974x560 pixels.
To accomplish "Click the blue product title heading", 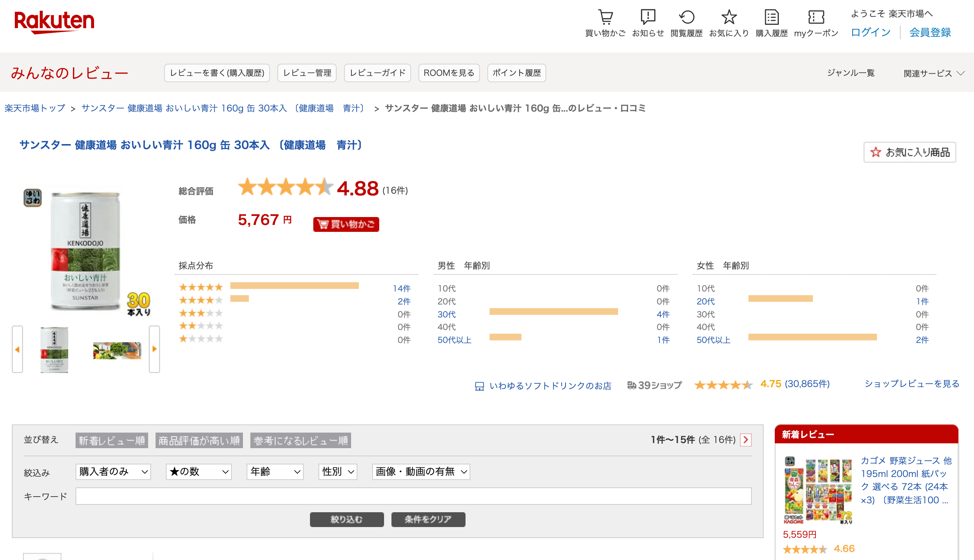I will click(191, 145).
